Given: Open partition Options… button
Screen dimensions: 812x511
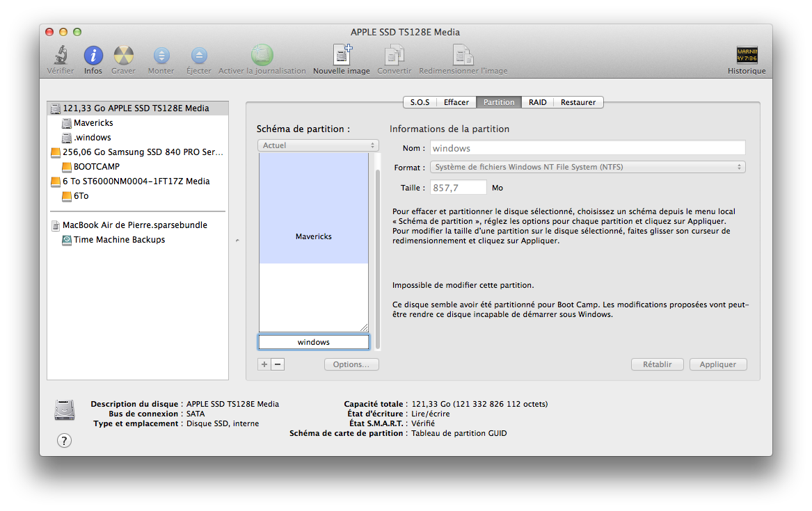Looking at the screenshot, I should click(x=351, y=364).
